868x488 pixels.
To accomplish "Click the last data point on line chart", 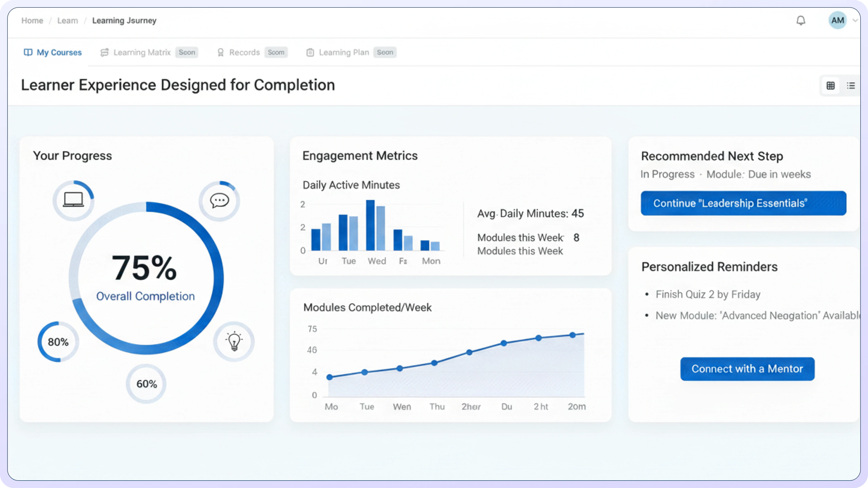I will [573, 335].
